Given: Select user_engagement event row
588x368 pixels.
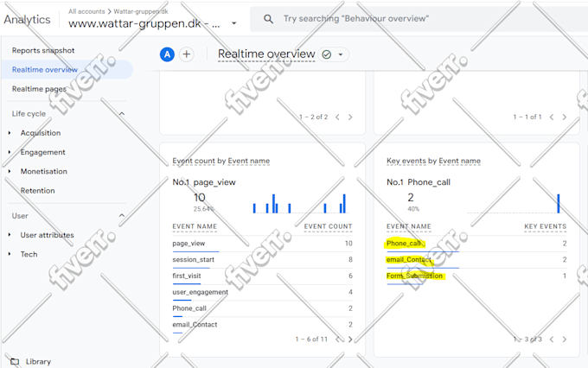Looking at the screenshot, I should click(x=263, y=292).
